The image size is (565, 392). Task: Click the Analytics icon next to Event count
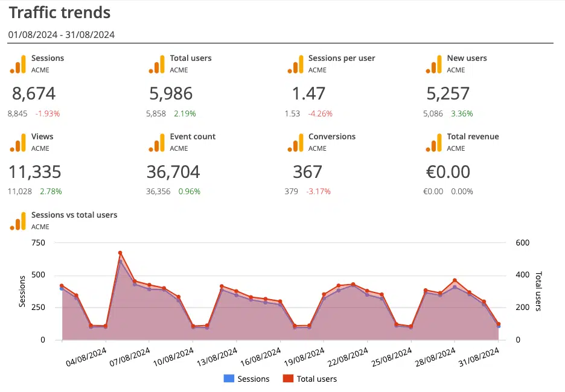click(157, 142)
